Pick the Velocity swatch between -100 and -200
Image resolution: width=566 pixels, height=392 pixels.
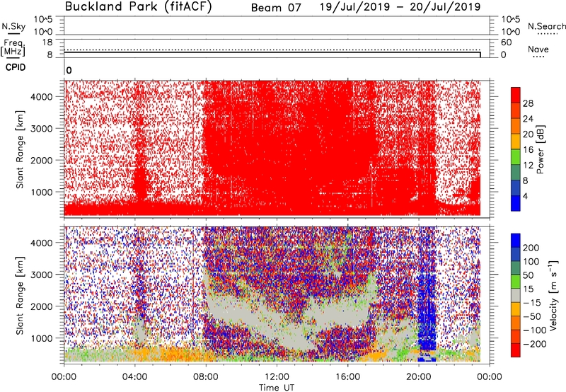(516, 336)
